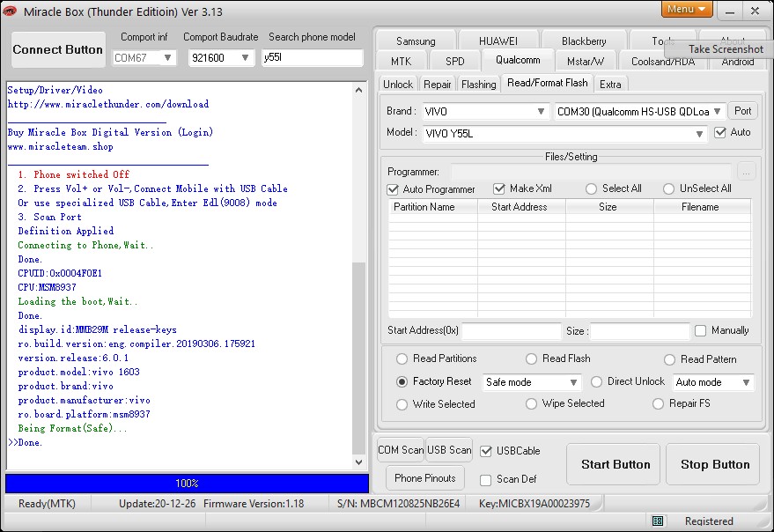Toggle the Auto Programmer checkbox

click(393, 189)
